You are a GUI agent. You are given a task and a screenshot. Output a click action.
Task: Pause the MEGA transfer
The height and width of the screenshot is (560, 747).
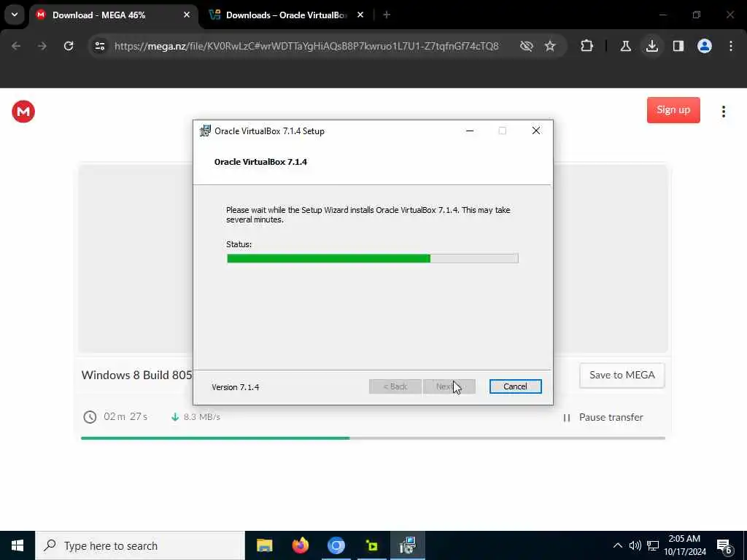(603, 418)
